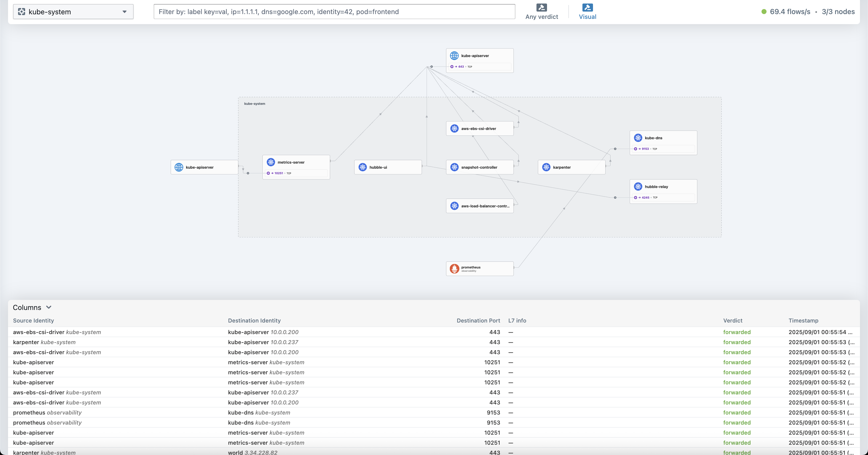Click forwarded verdict at 00:55:54 row
Viewport: 868px width, 455px height.
tap(737, 332)
